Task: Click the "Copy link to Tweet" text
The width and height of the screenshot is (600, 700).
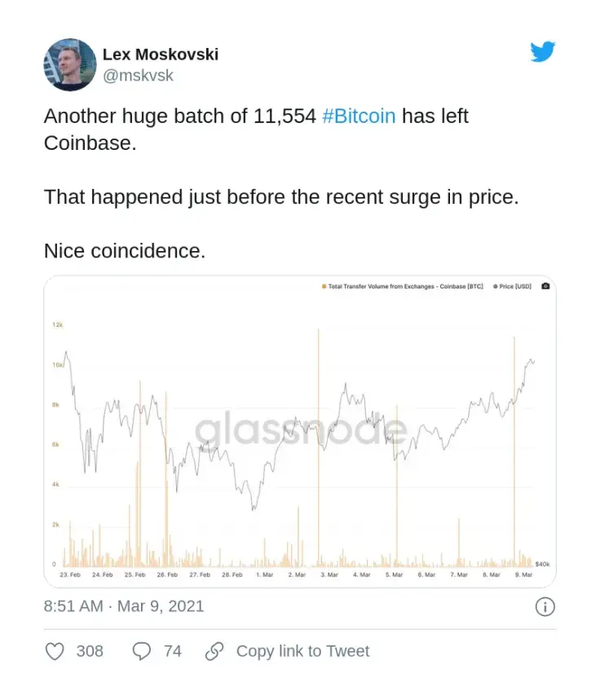Action: coord(302,651)
